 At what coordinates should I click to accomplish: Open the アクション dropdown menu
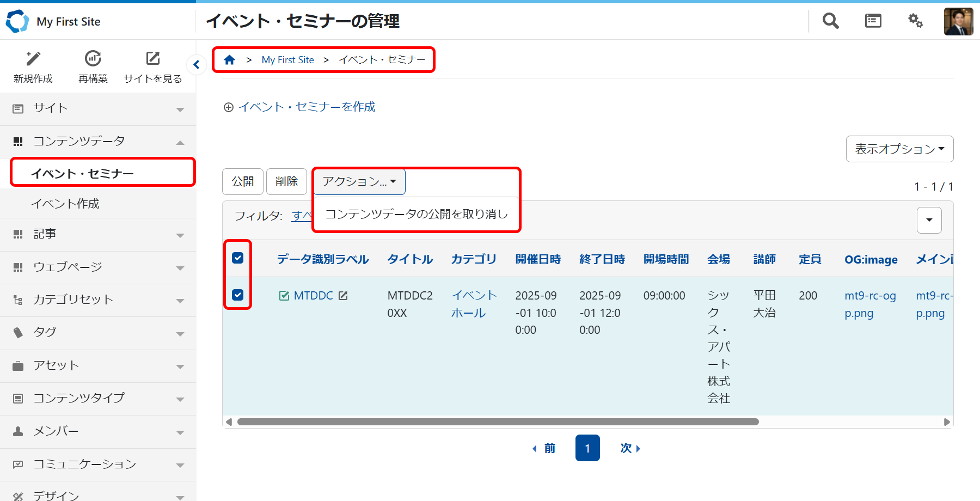click(x=359, y=181)
